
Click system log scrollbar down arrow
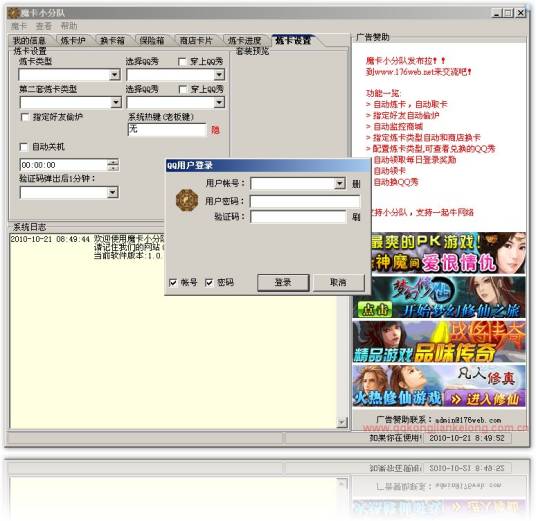click(x=342, y=423)
